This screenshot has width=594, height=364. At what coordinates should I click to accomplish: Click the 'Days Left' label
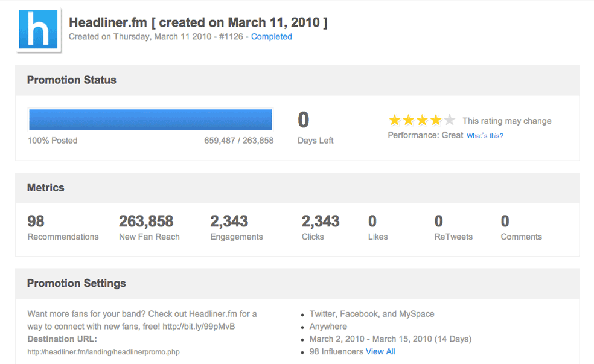[316, 141]
